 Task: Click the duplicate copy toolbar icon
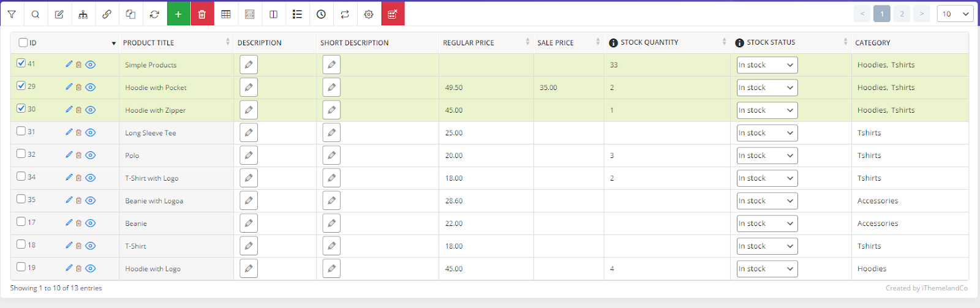click(130, 14)
